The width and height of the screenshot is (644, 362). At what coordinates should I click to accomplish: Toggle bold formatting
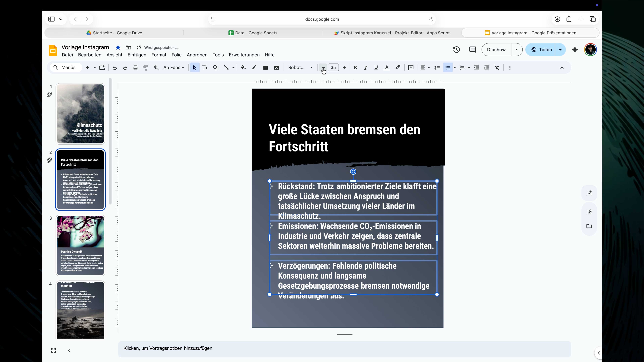click(x=355, y=67)
